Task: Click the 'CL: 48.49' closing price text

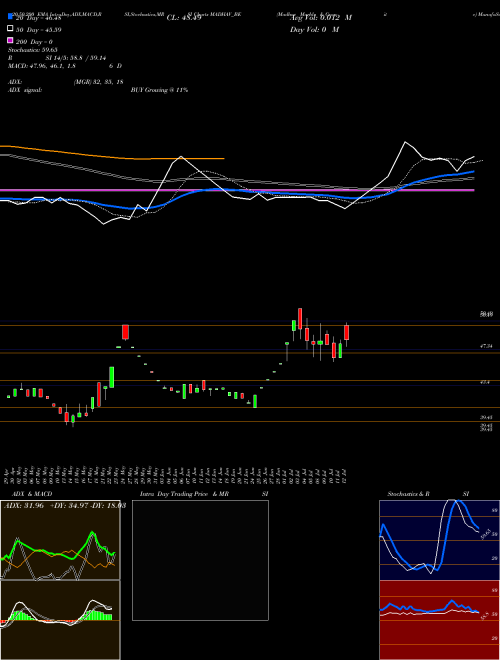Action: point(184,18)
